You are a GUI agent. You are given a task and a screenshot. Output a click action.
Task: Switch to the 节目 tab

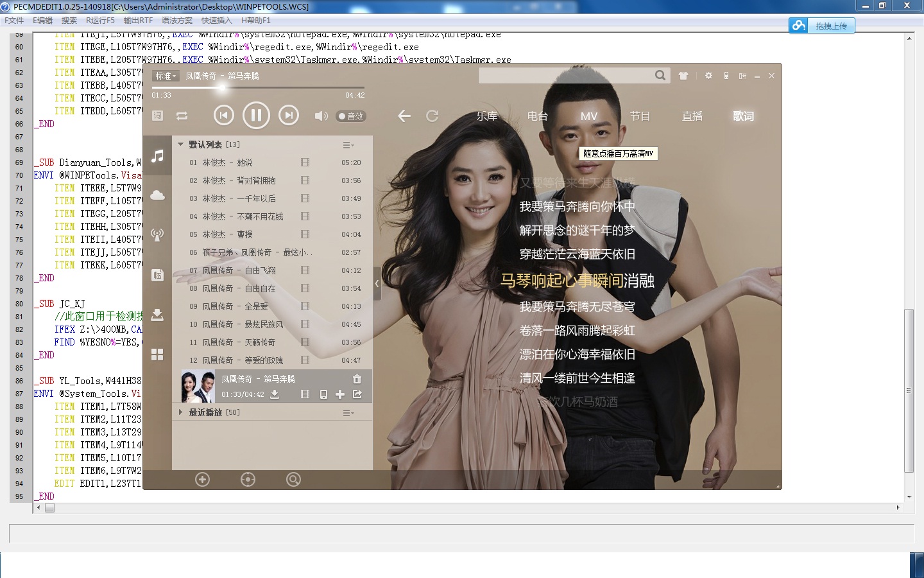click(x=640, y=116)
